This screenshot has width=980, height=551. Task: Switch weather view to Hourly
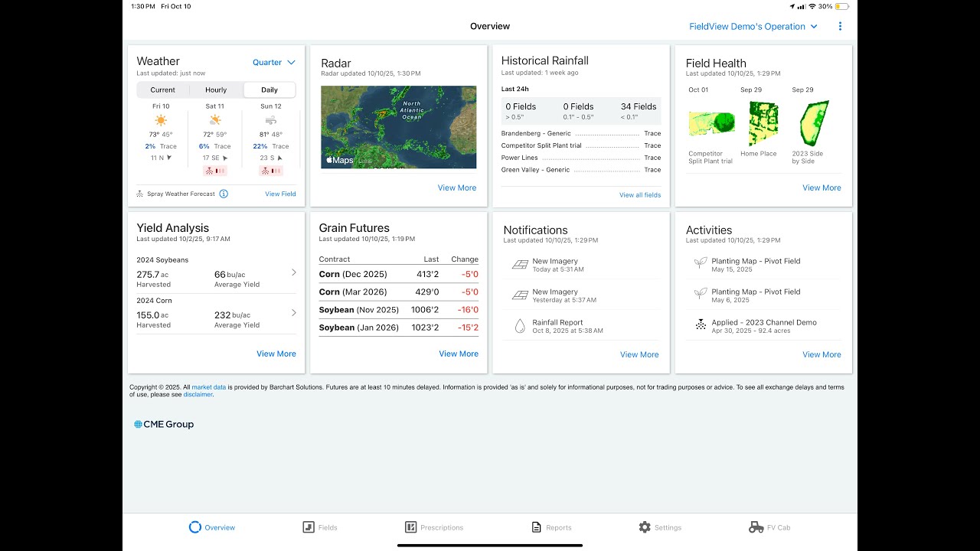pyautogui.click(x=216, y=90)
